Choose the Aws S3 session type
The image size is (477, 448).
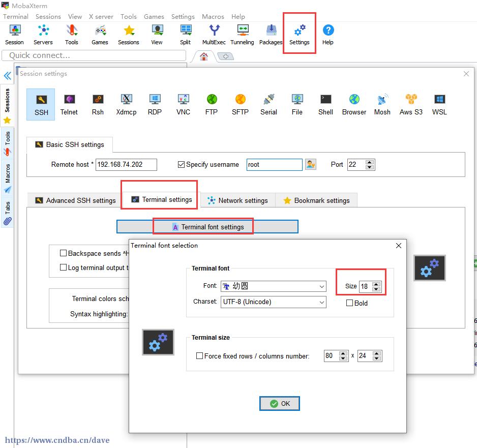pos(411,105)
